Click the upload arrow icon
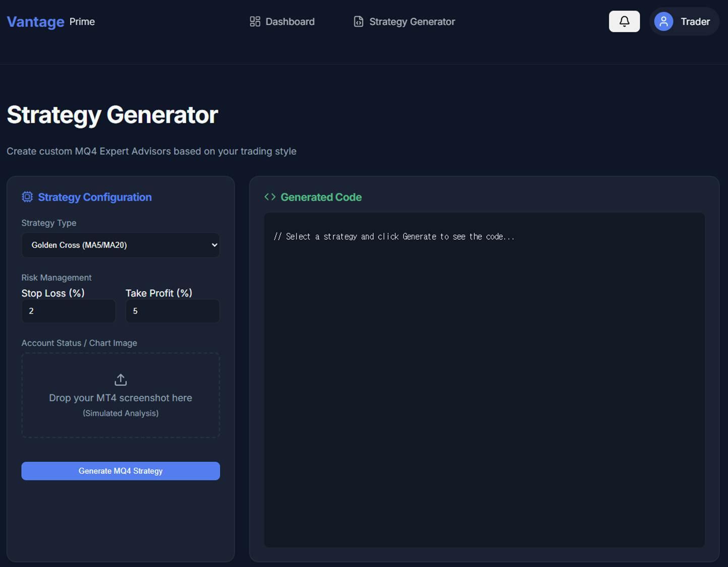Image resolution: width=728 pixels, height=567 pixels. tap(120, 380)
